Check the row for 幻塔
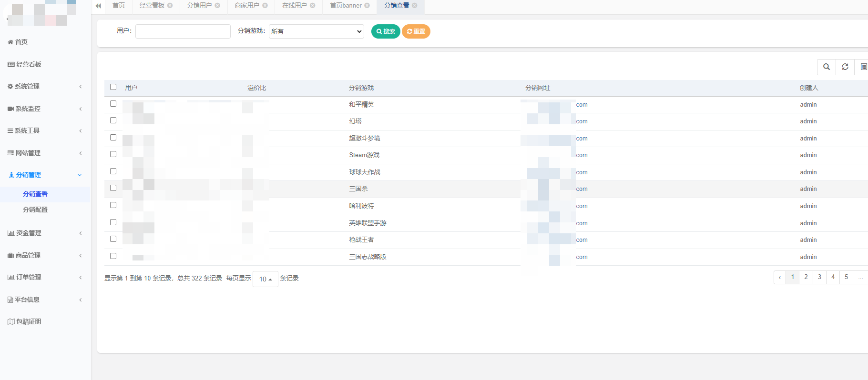868x380 pixels. coord(113,120)
